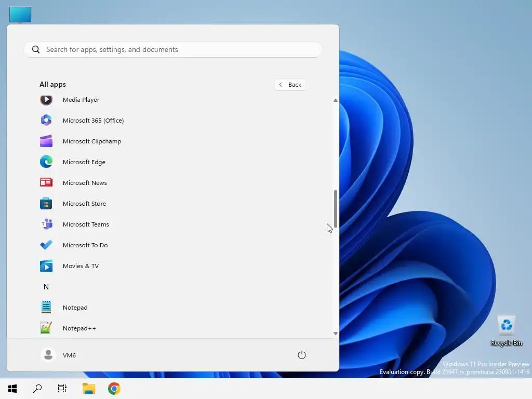Open the Microsoft News icon
The width and height of the screenshot is (532, 399).
46,182
